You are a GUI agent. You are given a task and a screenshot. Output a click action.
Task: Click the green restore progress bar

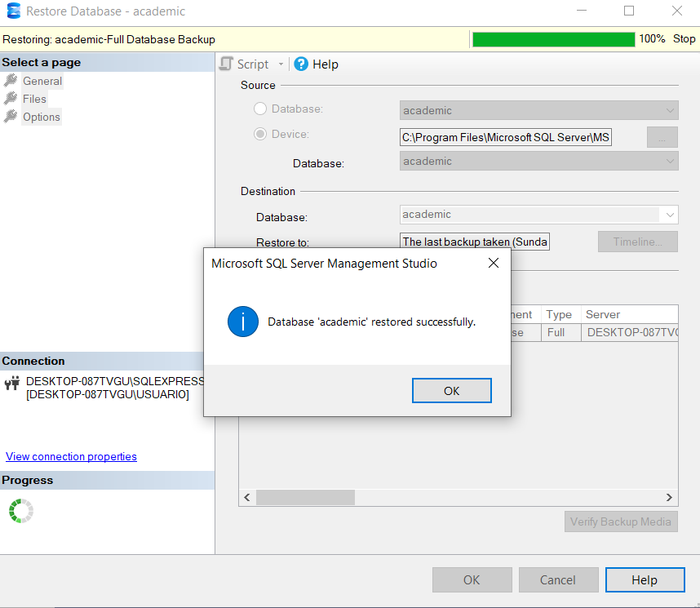click(554, 39)
